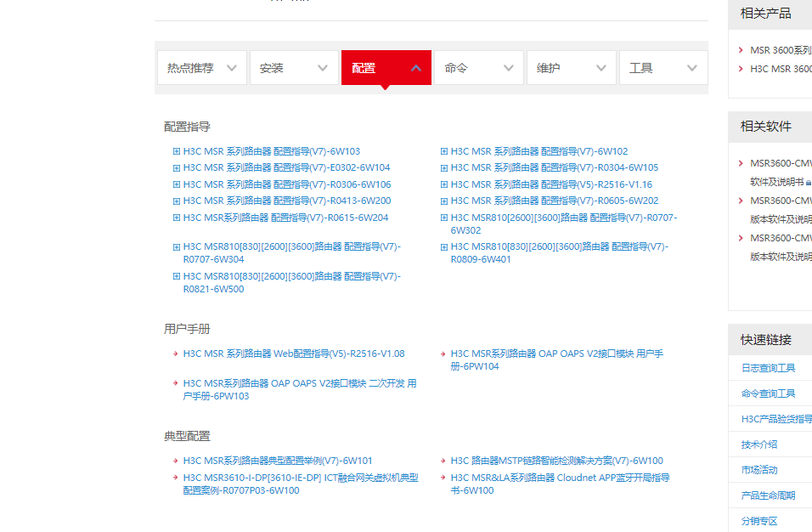Open H3C MSR 3600 related product link
This screenshot has height=532, width=812.
click(x=781, y=69)
